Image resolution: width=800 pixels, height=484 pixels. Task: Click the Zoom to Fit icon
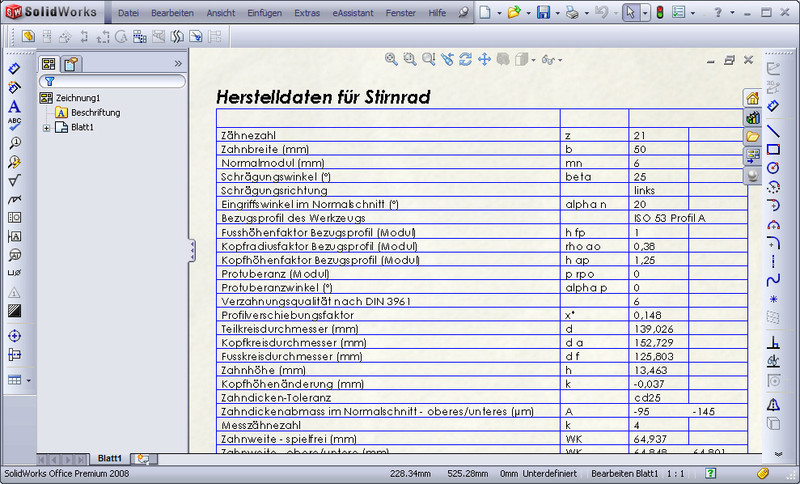(x=392, y=60)
